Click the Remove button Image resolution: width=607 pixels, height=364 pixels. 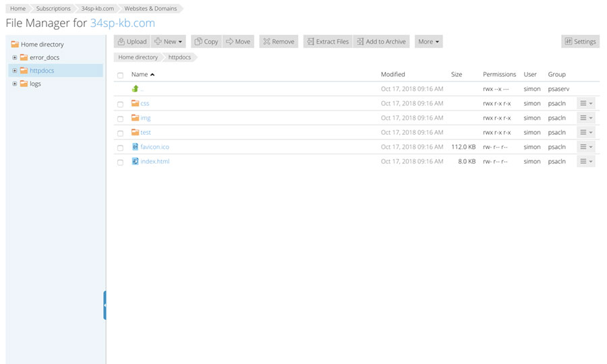coord(279,41)
